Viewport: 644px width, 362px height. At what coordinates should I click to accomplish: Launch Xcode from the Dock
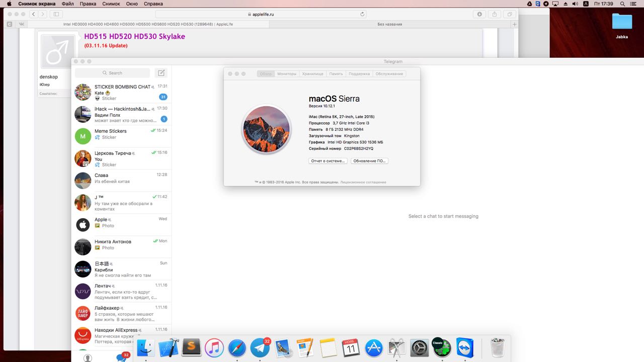point(169,347)
